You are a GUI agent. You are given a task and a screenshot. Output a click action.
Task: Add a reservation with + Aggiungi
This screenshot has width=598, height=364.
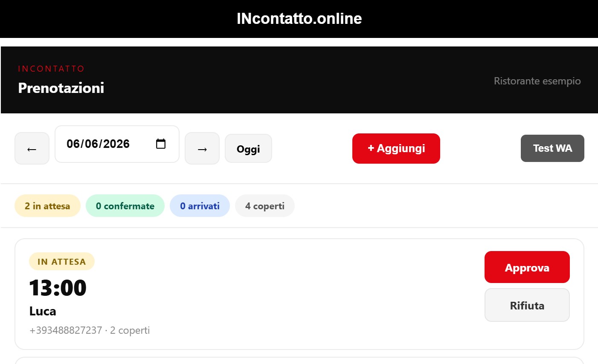click(x=396, y=148)
